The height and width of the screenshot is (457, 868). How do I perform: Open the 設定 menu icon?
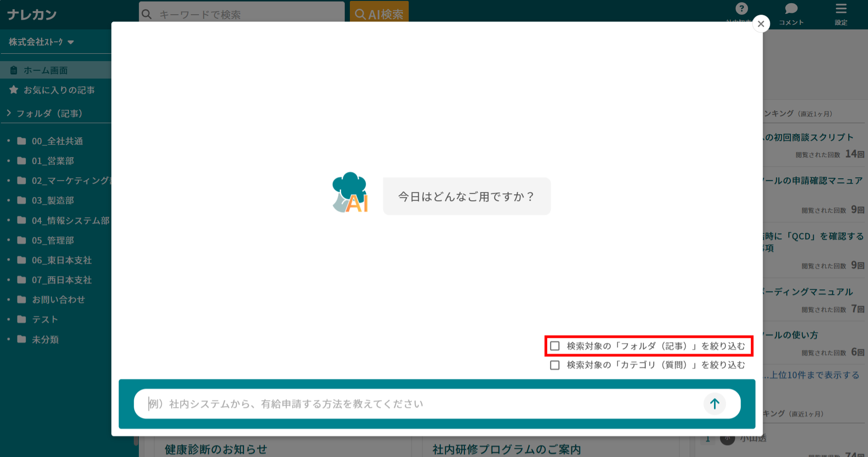[841, 12]
